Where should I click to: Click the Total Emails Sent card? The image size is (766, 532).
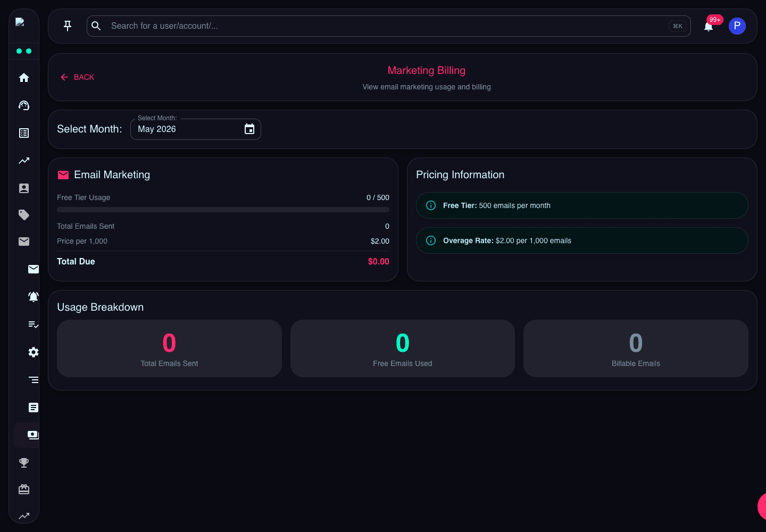pyautogui.click(x=169, y=348)
